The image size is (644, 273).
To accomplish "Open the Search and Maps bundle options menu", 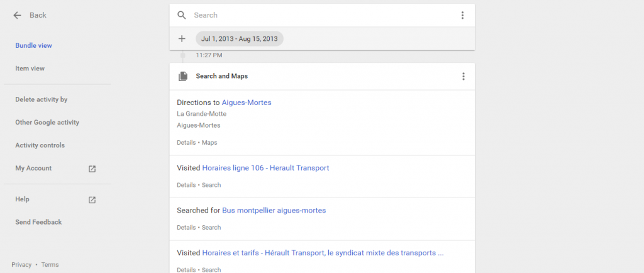I will click(464, 76).
